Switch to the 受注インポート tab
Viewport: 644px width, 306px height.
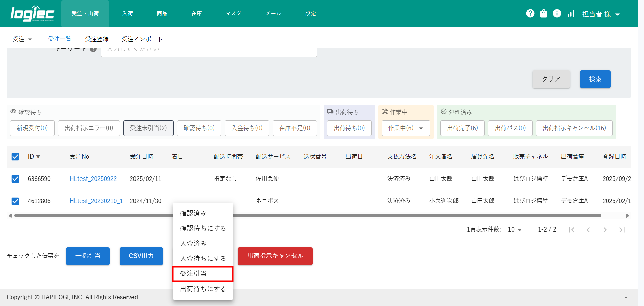(x=142, y=39)
